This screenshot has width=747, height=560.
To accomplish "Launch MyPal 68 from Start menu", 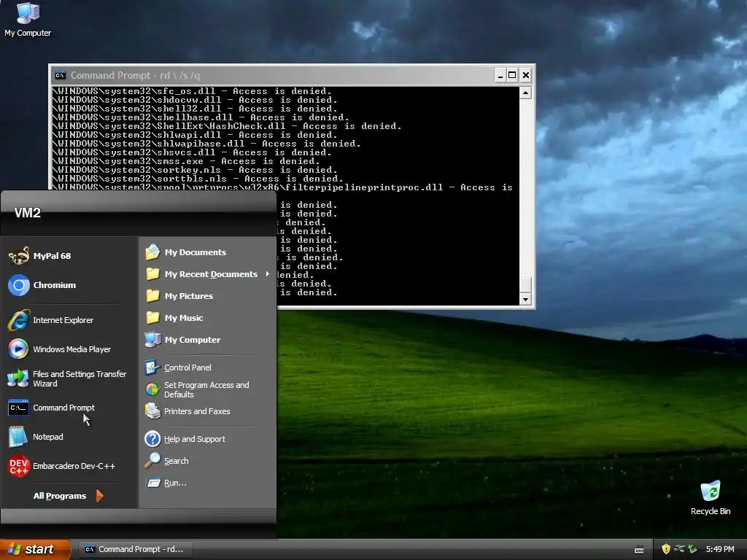I will point(41,256).
